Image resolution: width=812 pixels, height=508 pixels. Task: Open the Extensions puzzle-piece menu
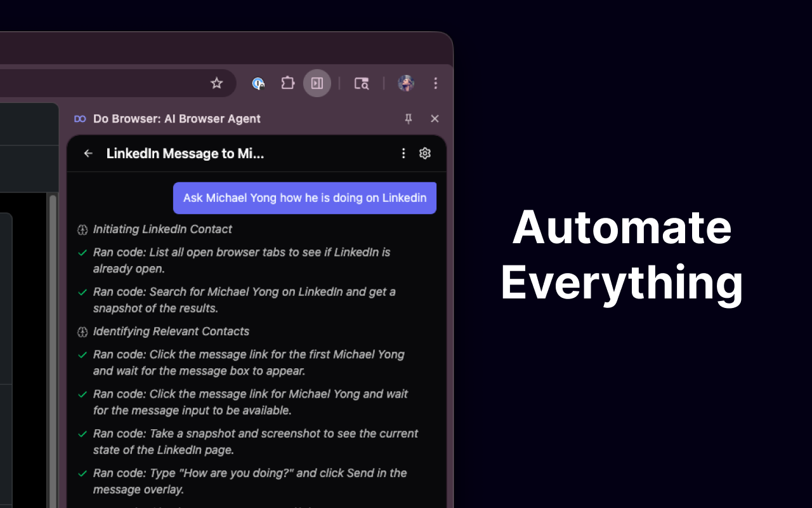tap(288, 83)
